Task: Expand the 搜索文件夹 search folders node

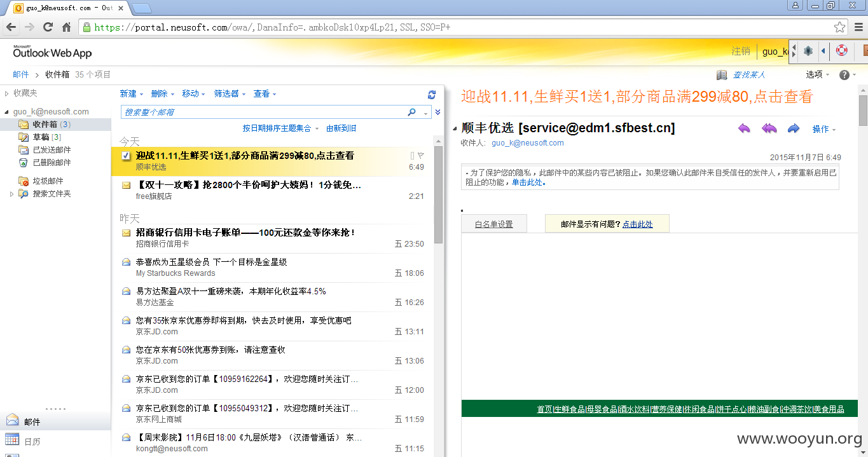Action: click(11, 194)
